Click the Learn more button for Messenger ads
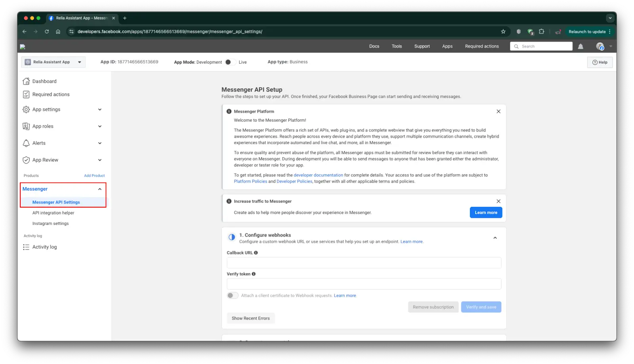 point(485,212)
